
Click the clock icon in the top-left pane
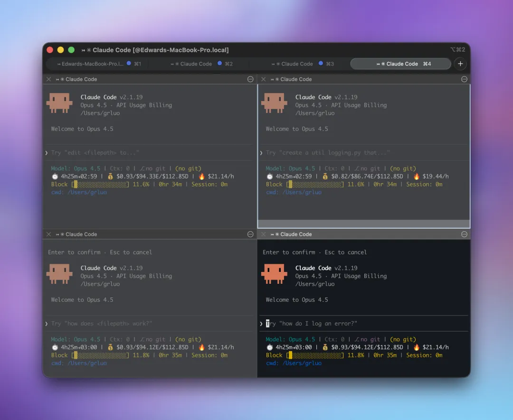point(55,177)
